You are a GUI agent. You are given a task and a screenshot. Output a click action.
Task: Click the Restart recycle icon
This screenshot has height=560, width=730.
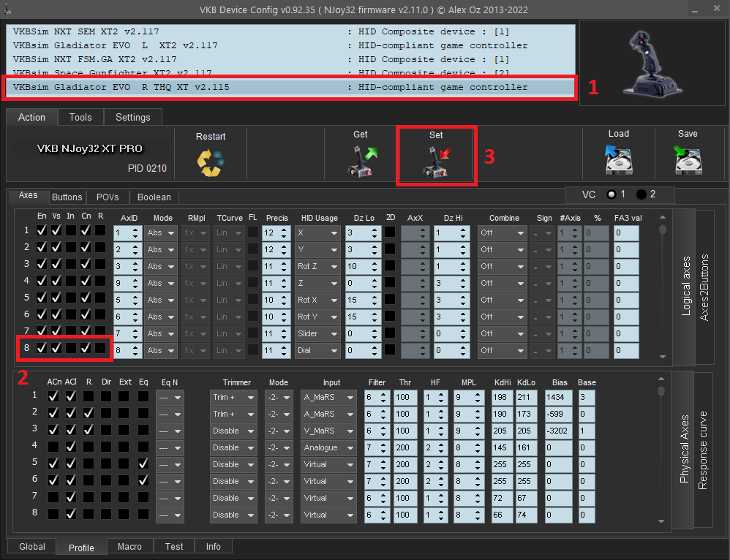click(211, 162)
